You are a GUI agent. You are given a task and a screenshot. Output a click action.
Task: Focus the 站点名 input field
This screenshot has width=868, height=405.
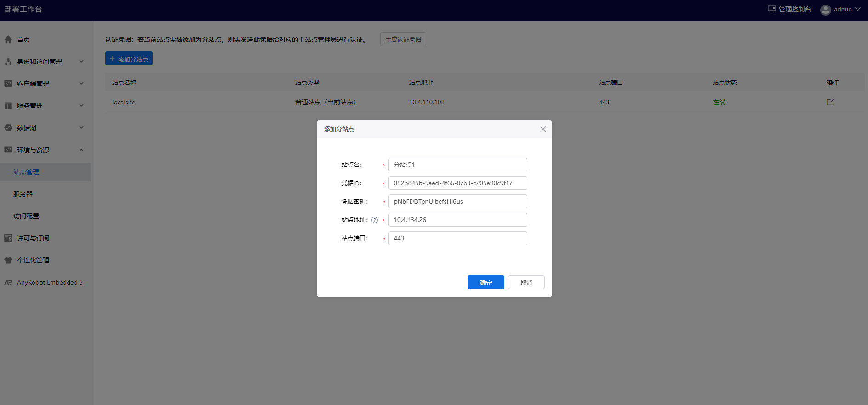pos(458,165)
